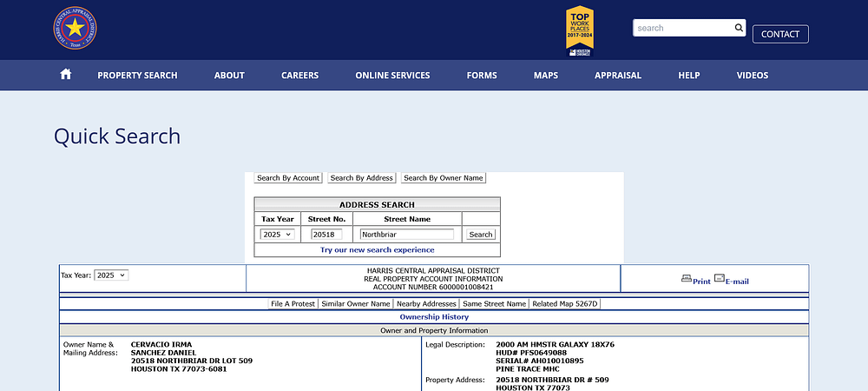Click HUD# PFS0649088 text
The width and height of the screenshot is (868, 391).
pos(531,352)
